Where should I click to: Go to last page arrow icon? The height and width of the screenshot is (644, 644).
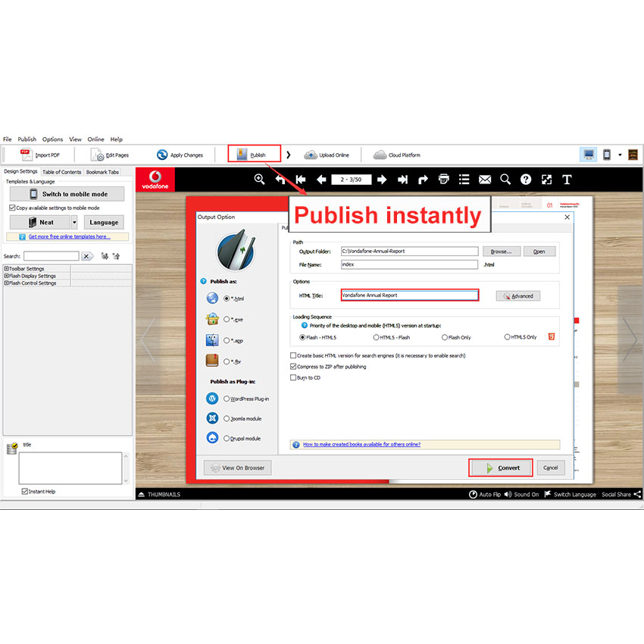click(402, 180)
